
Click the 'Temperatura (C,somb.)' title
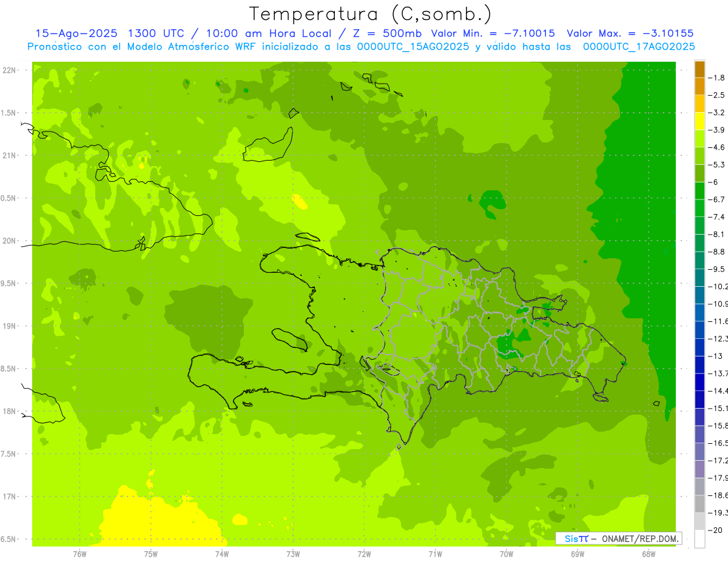click(x=371, y=14)
